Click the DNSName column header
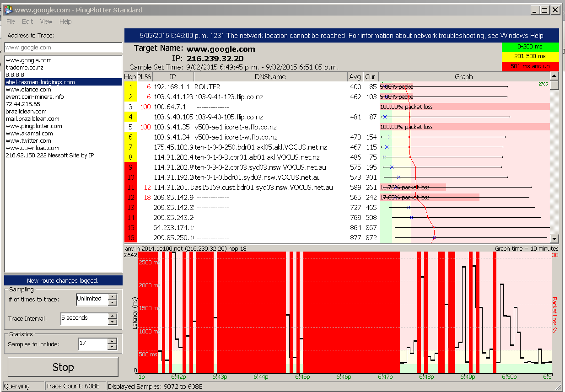The height and width of the screenshot is (392, 565). 270,77
